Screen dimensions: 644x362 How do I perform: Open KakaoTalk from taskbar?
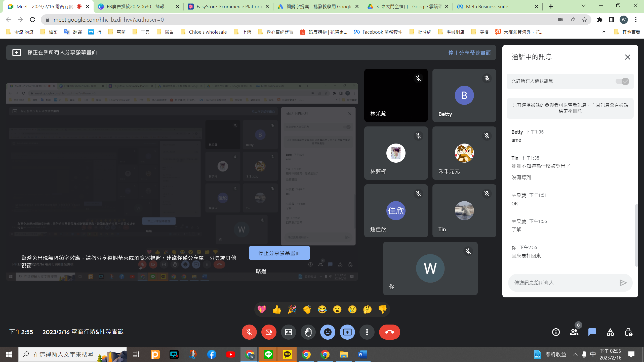pyautogui.click(x=287, y=354)
